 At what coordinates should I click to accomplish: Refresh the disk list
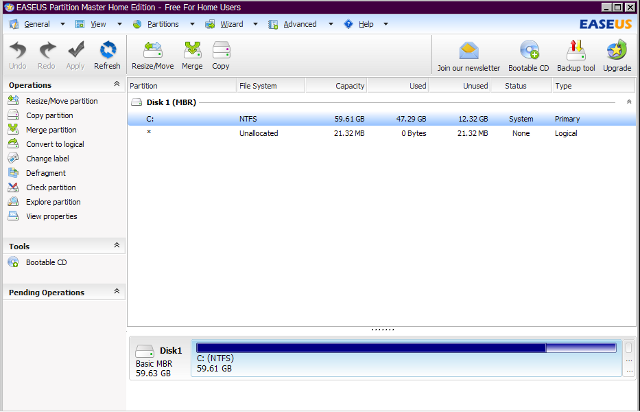click(107, 55)
